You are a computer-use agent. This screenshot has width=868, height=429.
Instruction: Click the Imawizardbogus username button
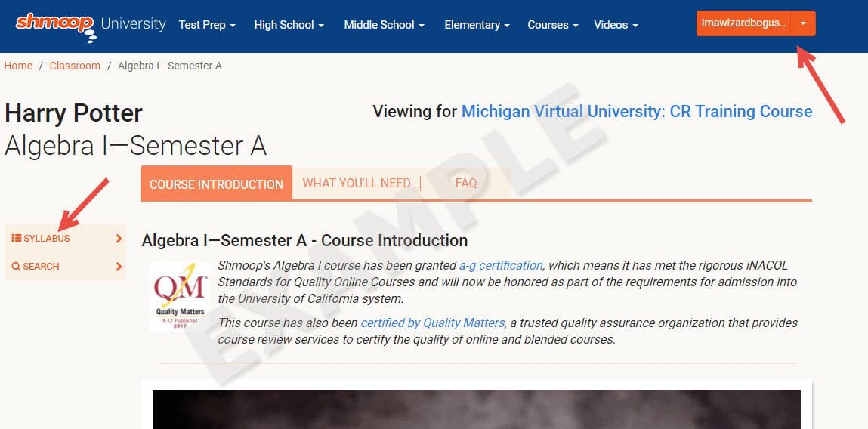pyautogui.click(x=743, y=23)
